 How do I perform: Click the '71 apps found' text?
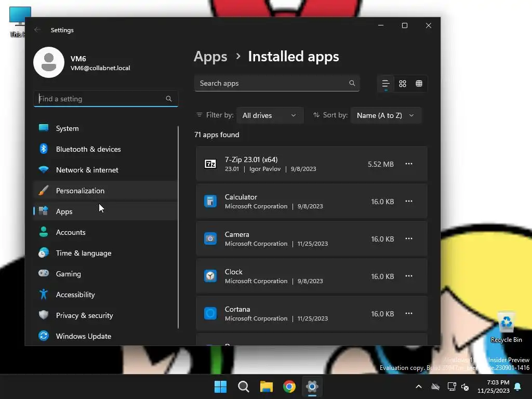tap(217, 135)
